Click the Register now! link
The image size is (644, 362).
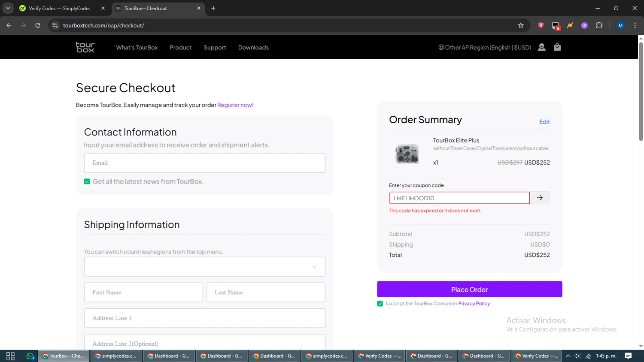(235, 105)
